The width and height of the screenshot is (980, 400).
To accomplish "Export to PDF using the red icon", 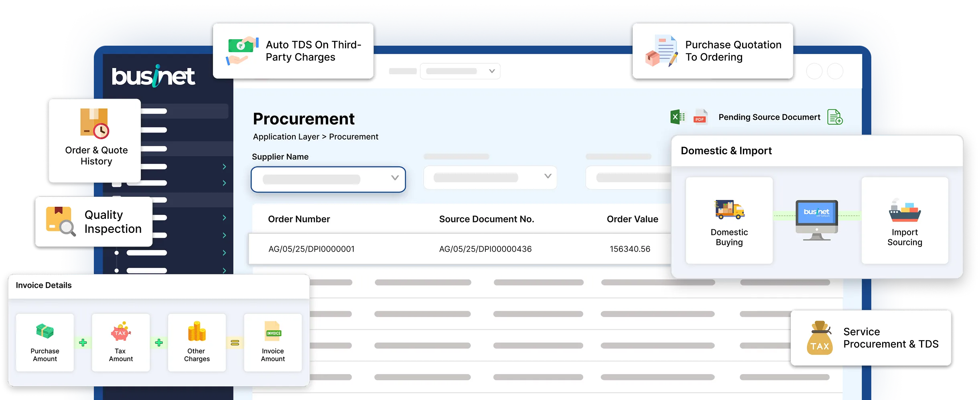I will pos(700,117).
